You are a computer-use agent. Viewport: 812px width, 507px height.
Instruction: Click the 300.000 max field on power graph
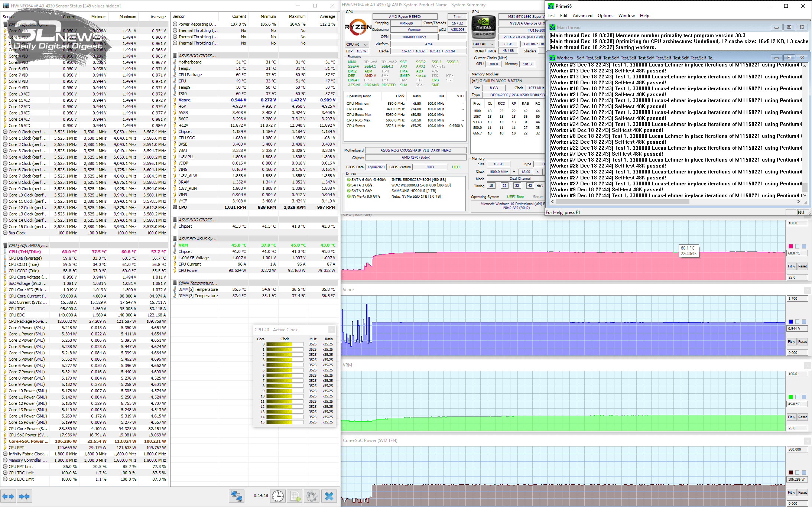[x=797, y=449]
